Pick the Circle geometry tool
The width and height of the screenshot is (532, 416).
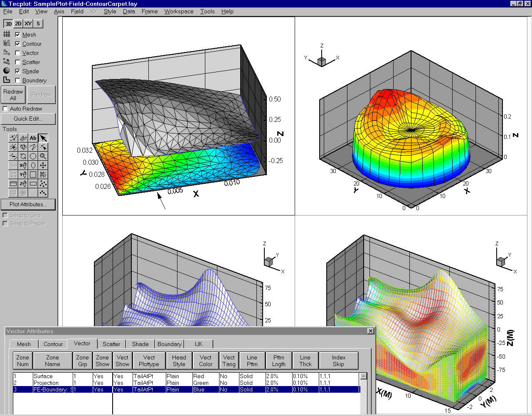33,156
